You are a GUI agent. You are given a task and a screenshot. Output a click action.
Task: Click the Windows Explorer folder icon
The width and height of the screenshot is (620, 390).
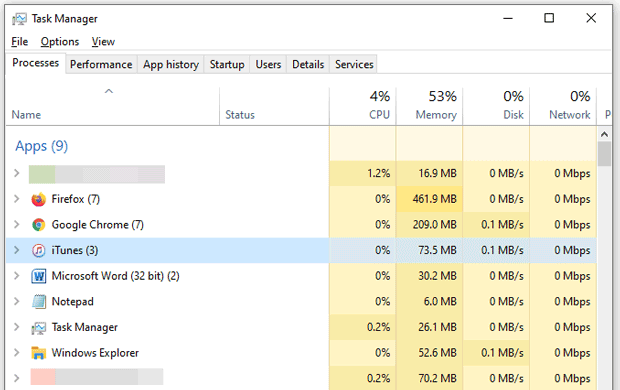coord(38,353)
